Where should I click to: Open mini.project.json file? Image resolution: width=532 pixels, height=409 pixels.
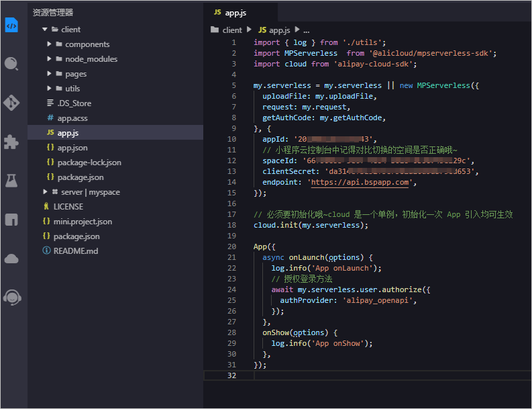pyautogui.click(x=83, y=222)
